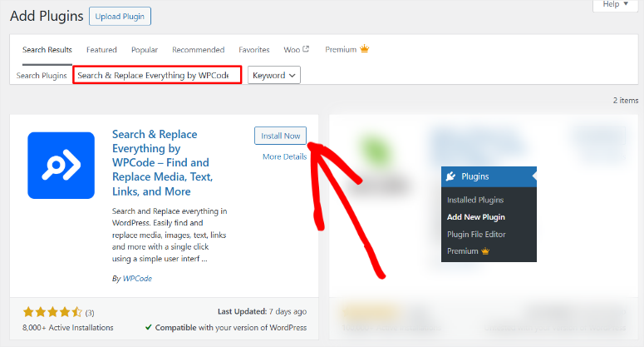
Task: Open the Premium tab with crown
Action: (347, 49)
